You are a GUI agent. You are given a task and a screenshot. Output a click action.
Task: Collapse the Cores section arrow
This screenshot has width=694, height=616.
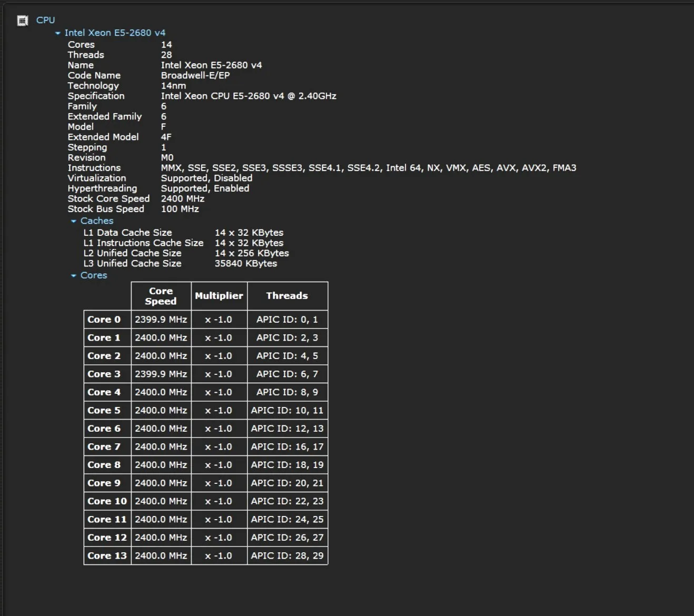tap(74, 276)
